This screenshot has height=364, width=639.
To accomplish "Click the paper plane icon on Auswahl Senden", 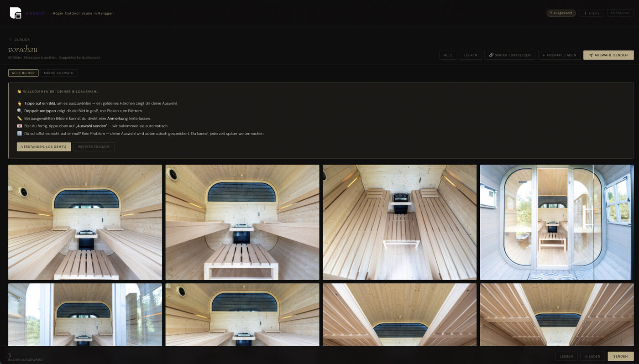I will point(591,55).
